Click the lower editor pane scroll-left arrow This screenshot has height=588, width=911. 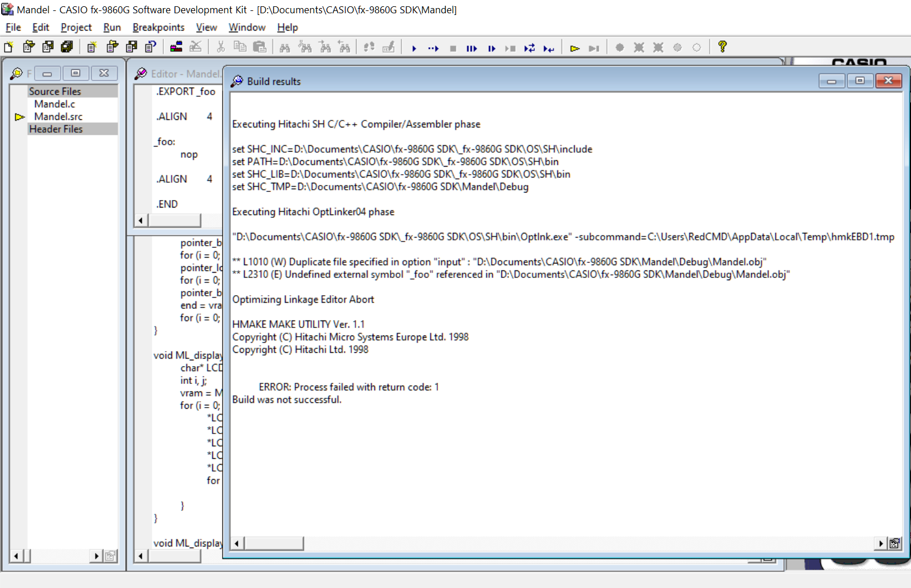coord(141,556)
